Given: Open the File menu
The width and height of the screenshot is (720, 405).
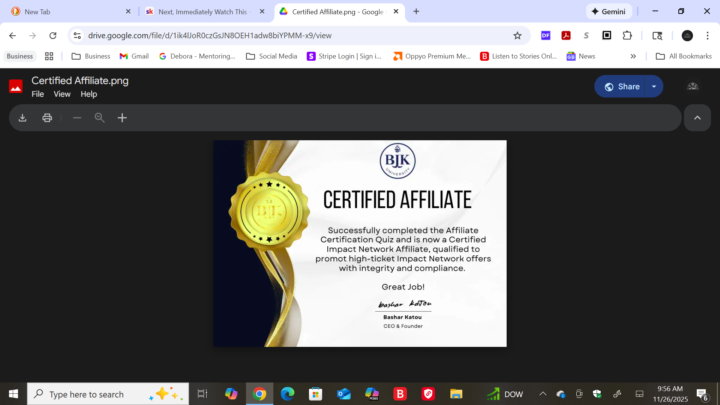Looking at the screenshot, I should click(x=38, y=94).
